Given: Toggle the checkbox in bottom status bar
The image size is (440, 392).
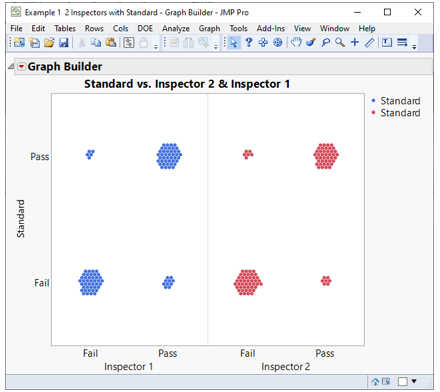Looking at the screenshot, I should tap(403, 381).
